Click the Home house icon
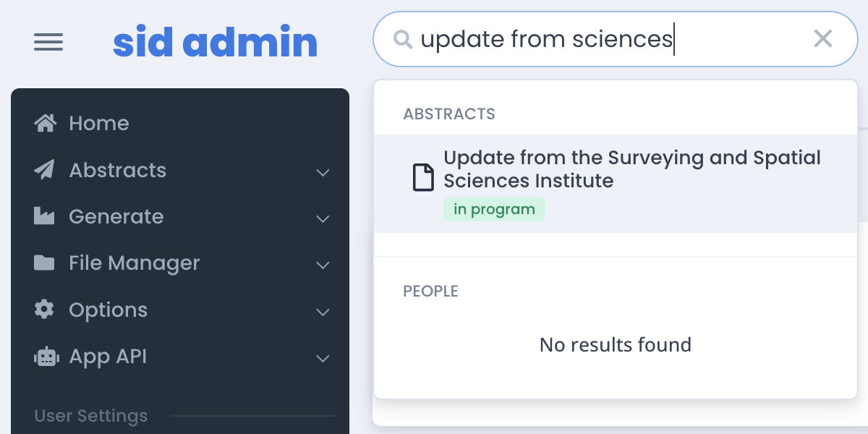Viewport: 868px width, 434px height. click(45, 123)
